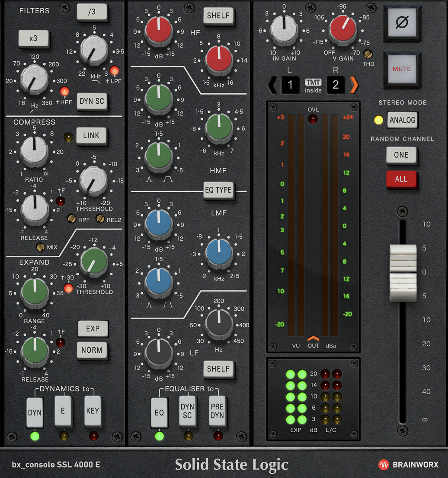Click the low-pass filter kHz knob
The image size is (448, 478).
[x=94, y=50]
